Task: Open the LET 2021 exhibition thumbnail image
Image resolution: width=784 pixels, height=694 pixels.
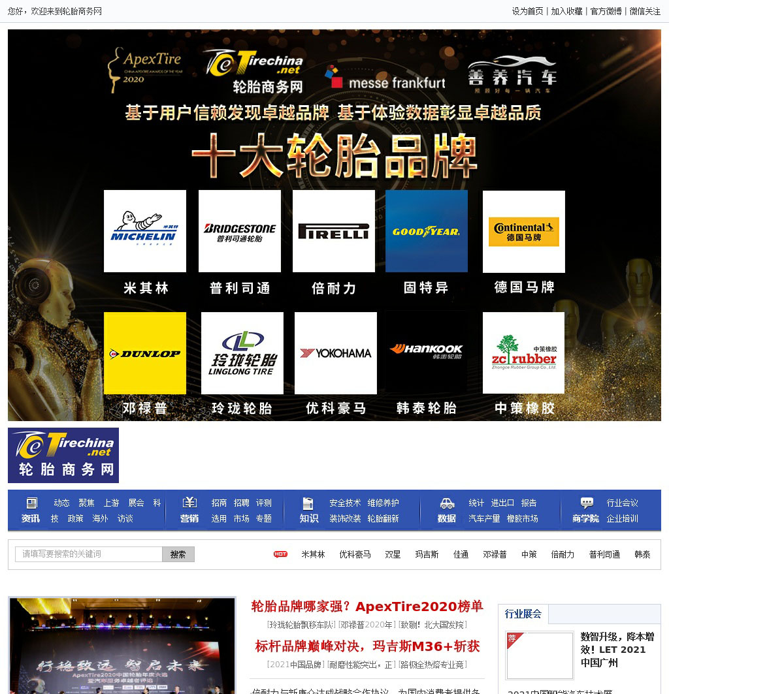Action: pyautogui.click(x=540, y=655)
